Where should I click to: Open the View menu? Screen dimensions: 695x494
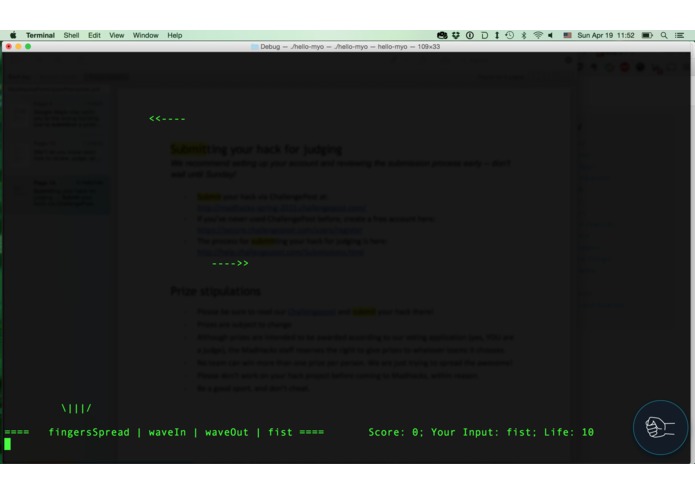coord(117,35)
